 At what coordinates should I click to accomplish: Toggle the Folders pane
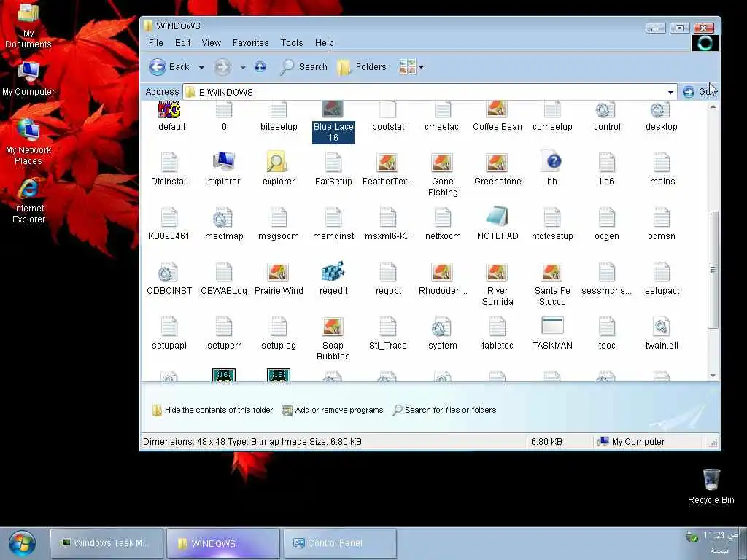click(362, 67)
